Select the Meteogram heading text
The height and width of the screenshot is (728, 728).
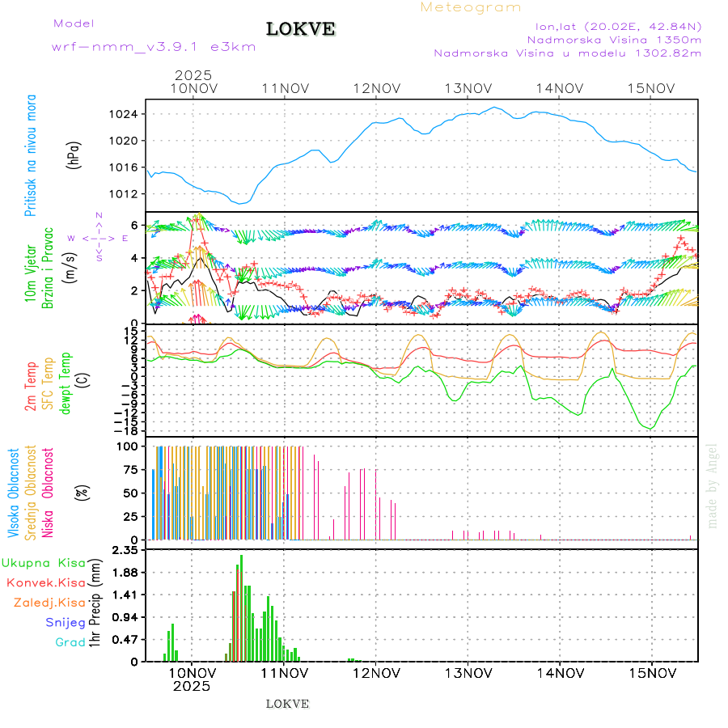pos(471,7)
